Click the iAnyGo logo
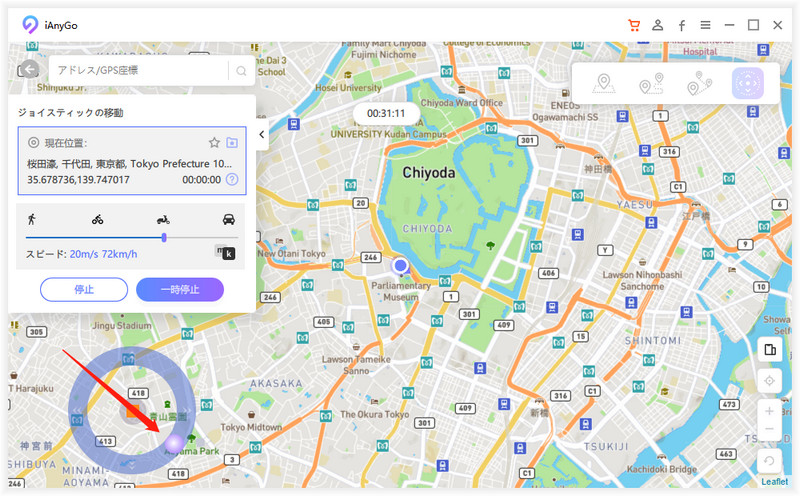 tap(30, 24)
